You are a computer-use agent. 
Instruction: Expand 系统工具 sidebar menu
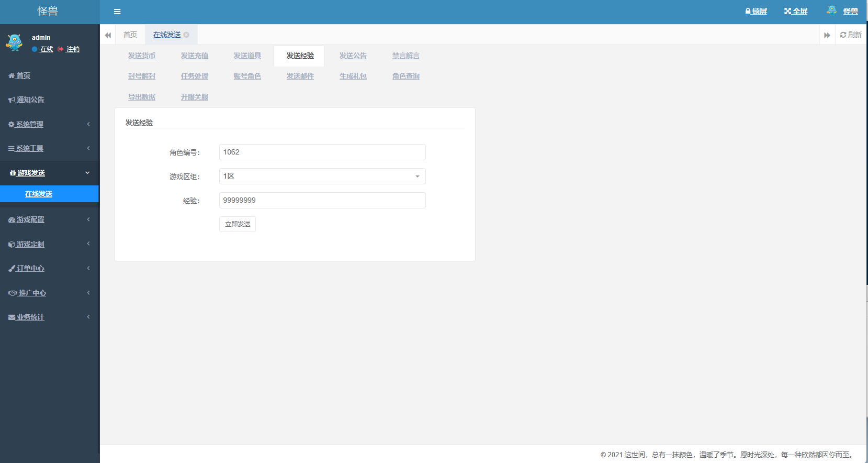[49, 149]
